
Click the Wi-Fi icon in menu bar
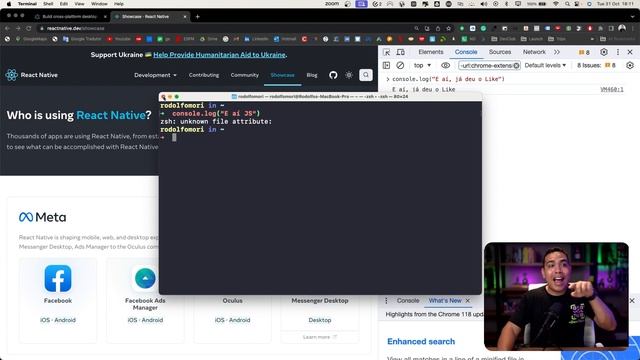(556, 4)
